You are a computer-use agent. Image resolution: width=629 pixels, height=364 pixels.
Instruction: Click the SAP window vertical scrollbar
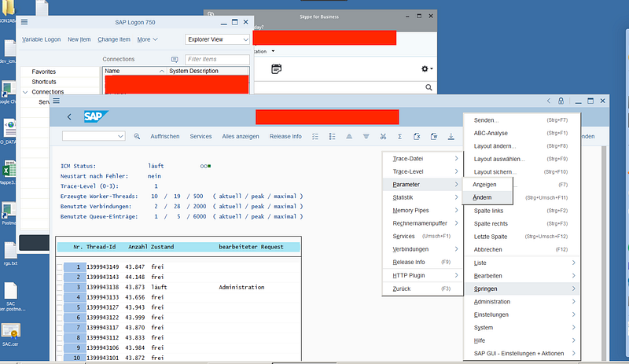604,253
